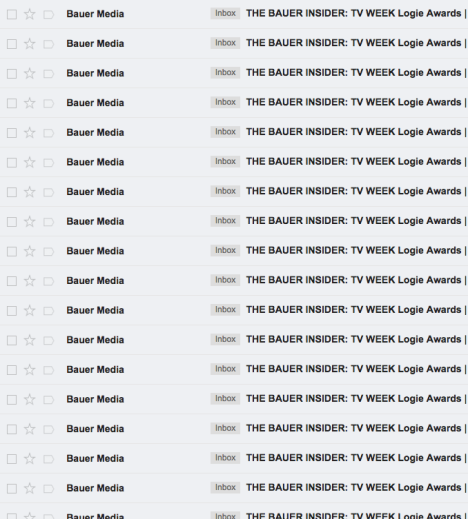Star the sixth Bauer Media email from top
This screenshot has height=519, width=468.
coord(30,162)
